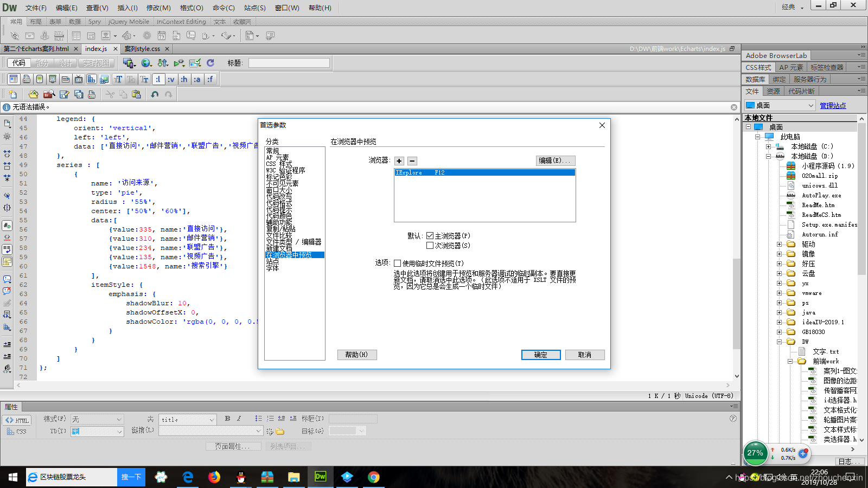This screenshot has height=488, width=868.
Task: Open the desktop site dropdown in Files panel
Action: click(780, 105)
